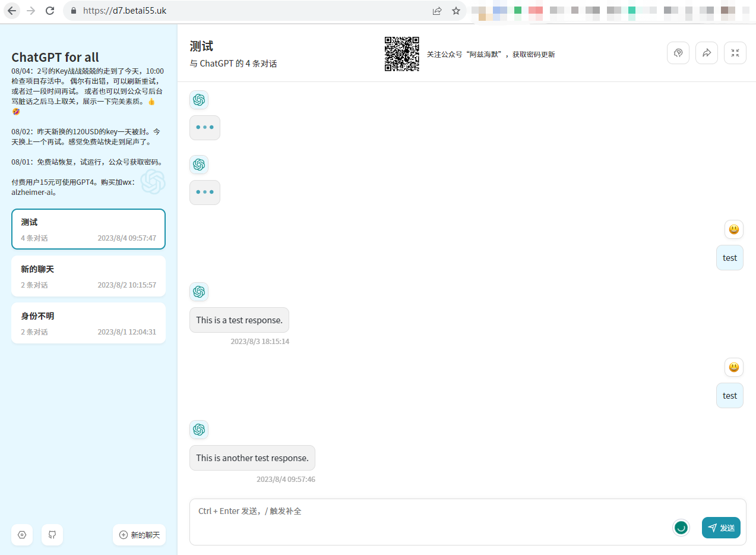Click the 'This is another test response.' bubble
756x555 pixels.
[x=252, y=458]
